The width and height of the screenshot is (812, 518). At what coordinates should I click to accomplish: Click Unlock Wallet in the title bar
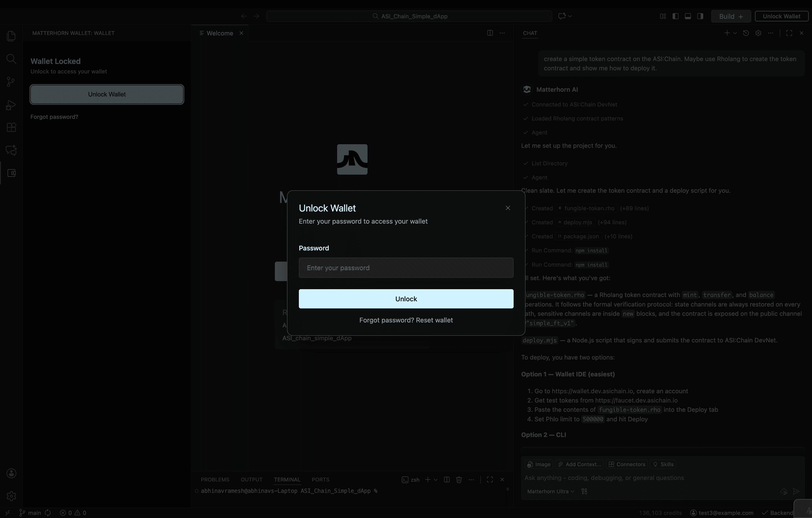click(781, 16)
